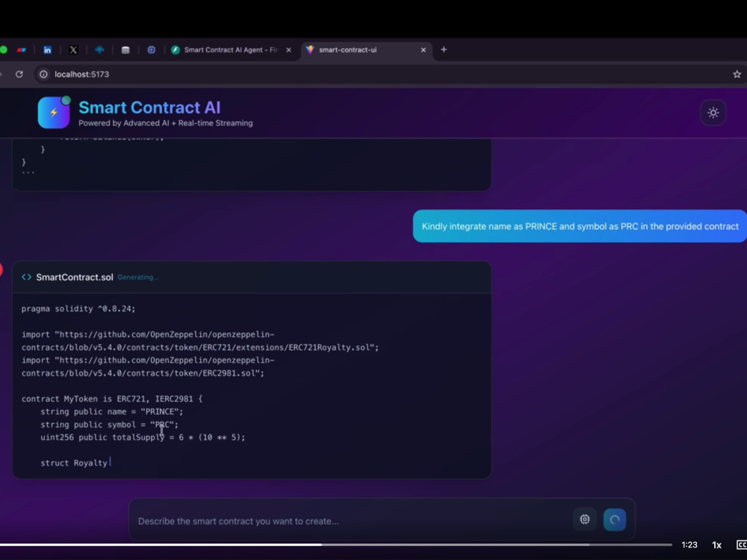Click the 1:23 video timestamp
The image size is (747, 560).
tap(689, 545)
